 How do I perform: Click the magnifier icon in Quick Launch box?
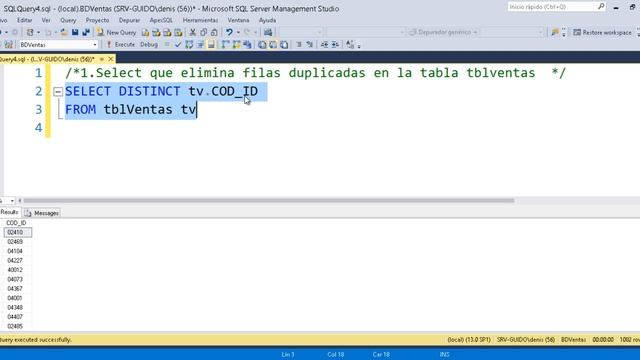click(x=601, y=7)
